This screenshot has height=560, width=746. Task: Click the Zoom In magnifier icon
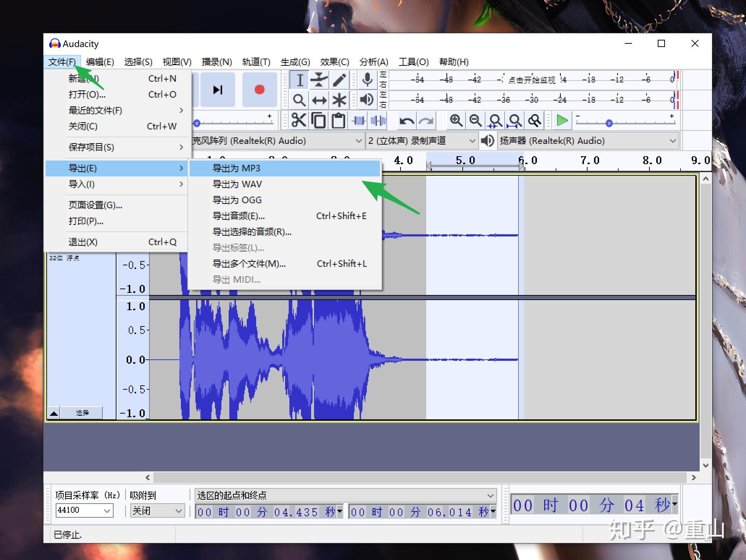click(456, 121)
